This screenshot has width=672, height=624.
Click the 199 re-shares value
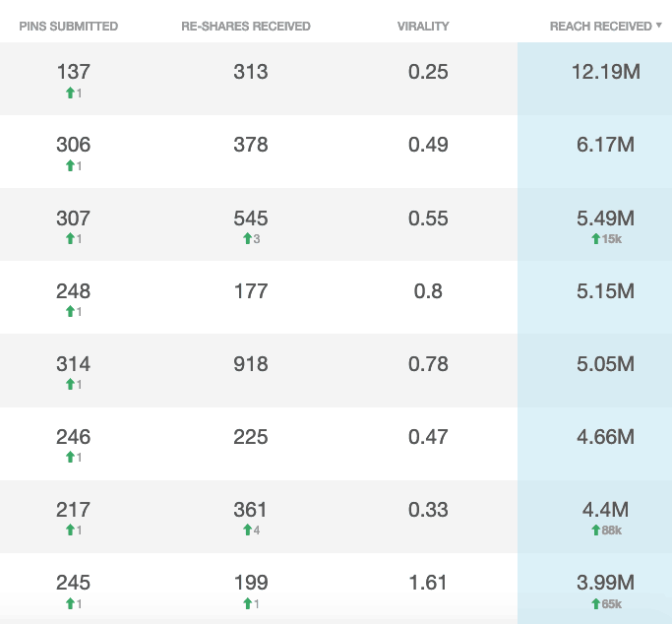(251, 583)
